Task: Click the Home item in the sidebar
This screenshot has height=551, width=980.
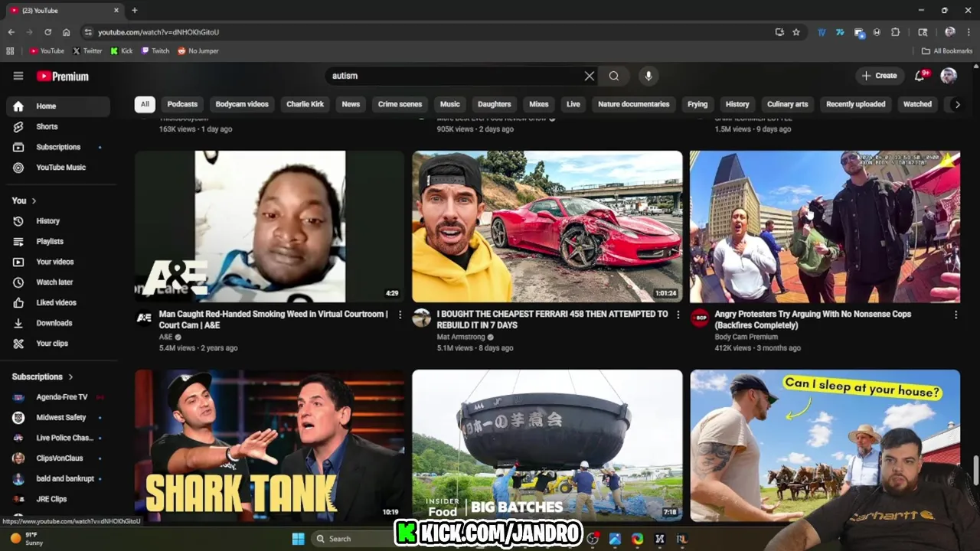Action: pyautogui.click(x=58, y=106)
